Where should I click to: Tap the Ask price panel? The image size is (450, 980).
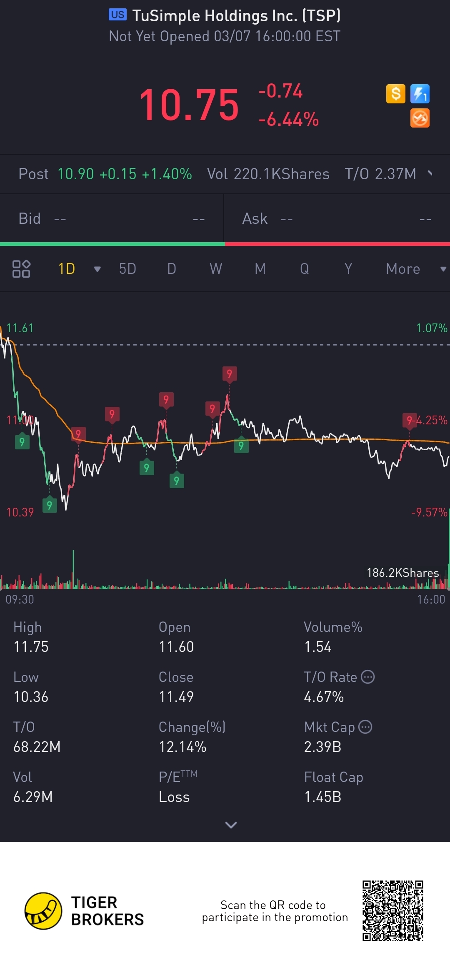pos(337,219)
